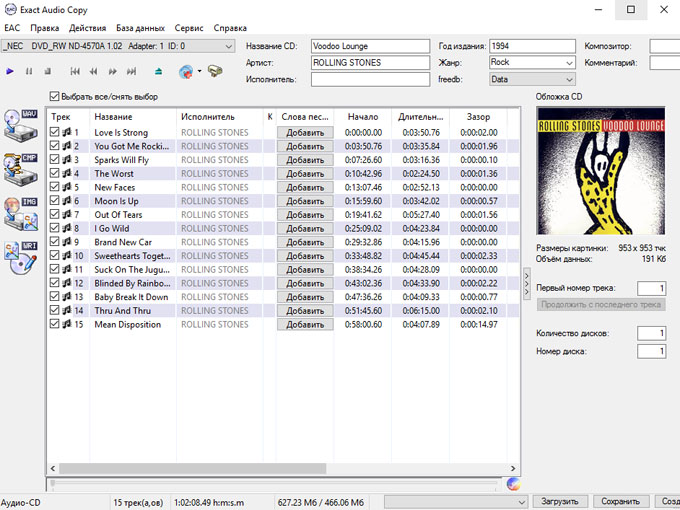Uncheck track 1 Love Is Strong
680x510 pixels.
point(55,132)
